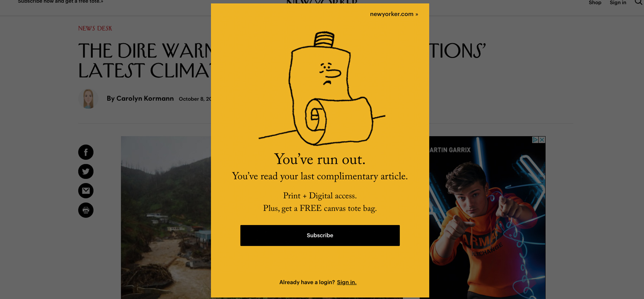The image size is (644, 299).
Task: Select Sign in in top navigation
Action: pos(618,3)
